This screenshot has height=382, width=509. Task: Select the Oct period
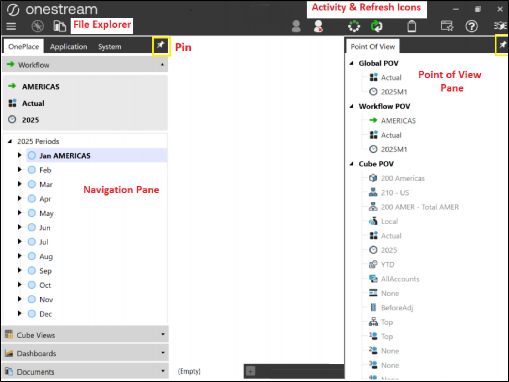click(x=45, y=285)
